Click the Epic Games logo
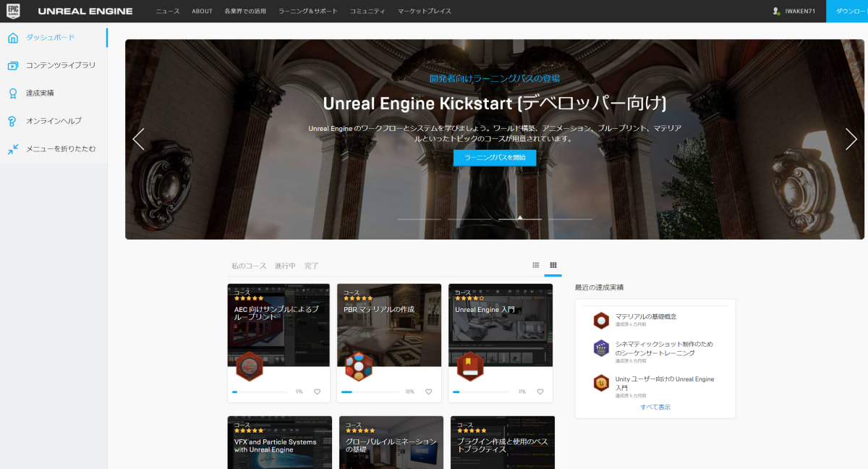 coord(12,11)
